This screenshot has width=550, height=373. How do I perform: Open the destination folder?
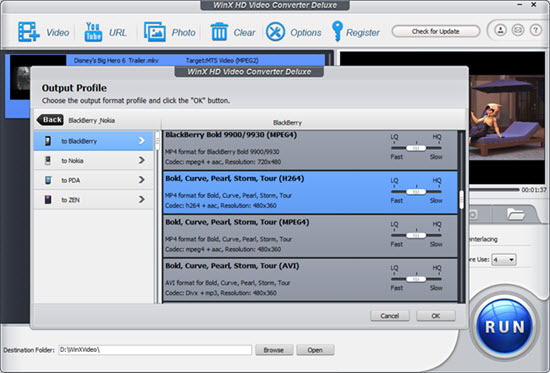pos(315,350)
